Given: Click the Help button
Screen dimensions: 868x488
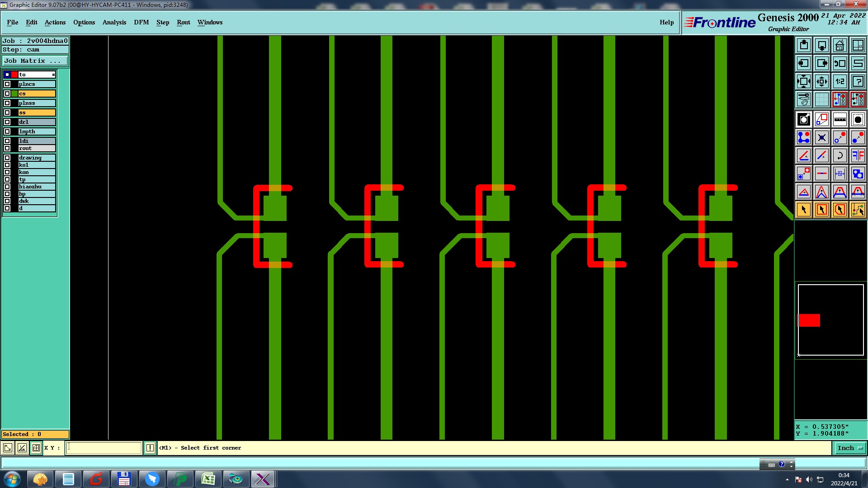Looking at the screenshot, I should point(666,22).
